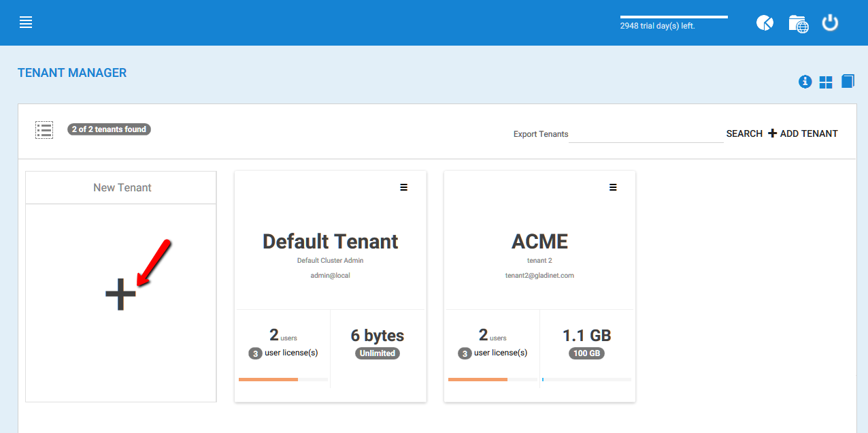
Task: Click Default Tenant '3 user license(s)' text
Action: tap(283, 353)
